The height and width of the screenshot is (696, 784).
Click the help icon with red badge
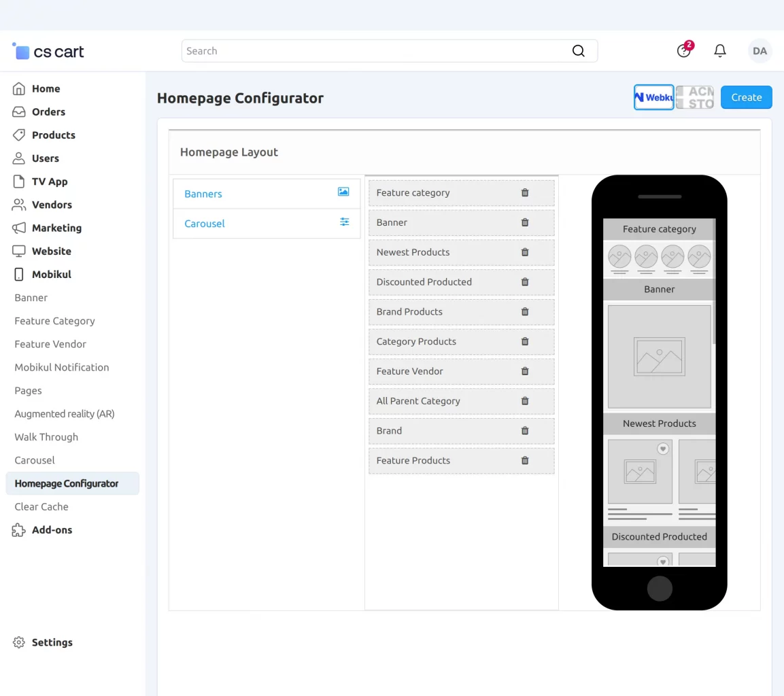tap(683, 51)
